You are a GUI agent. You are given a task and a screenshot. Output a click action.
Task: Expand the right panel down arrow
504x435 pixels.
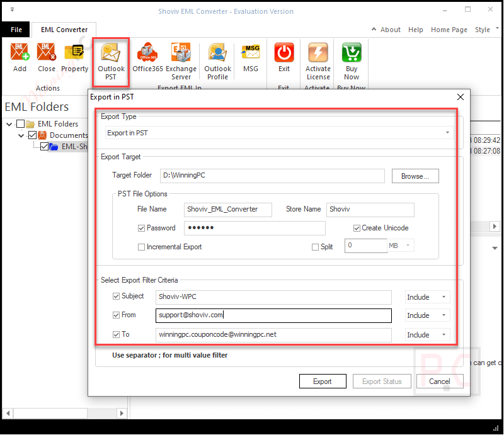tap(495, 248)
